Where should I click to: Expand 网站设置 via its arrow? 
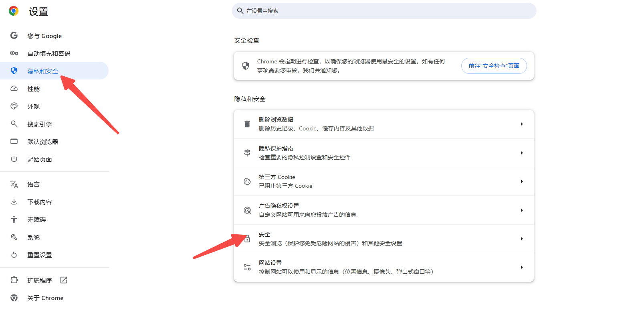tap(522, 267)
